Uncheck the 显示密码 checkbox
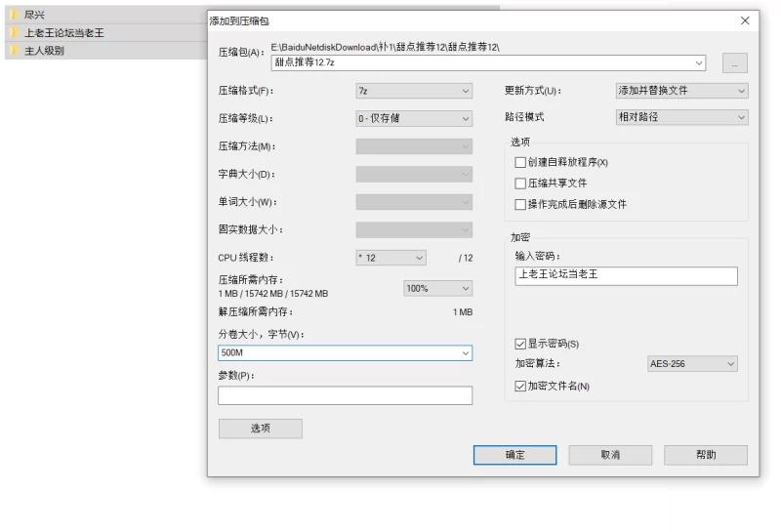 point(520,344)
